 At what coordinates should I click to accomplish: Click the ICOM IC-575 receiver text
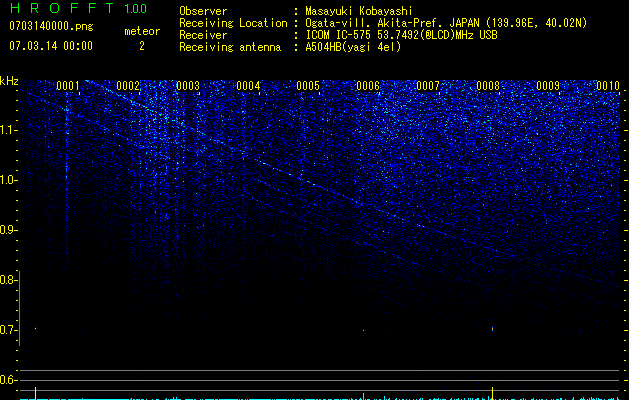401,35
